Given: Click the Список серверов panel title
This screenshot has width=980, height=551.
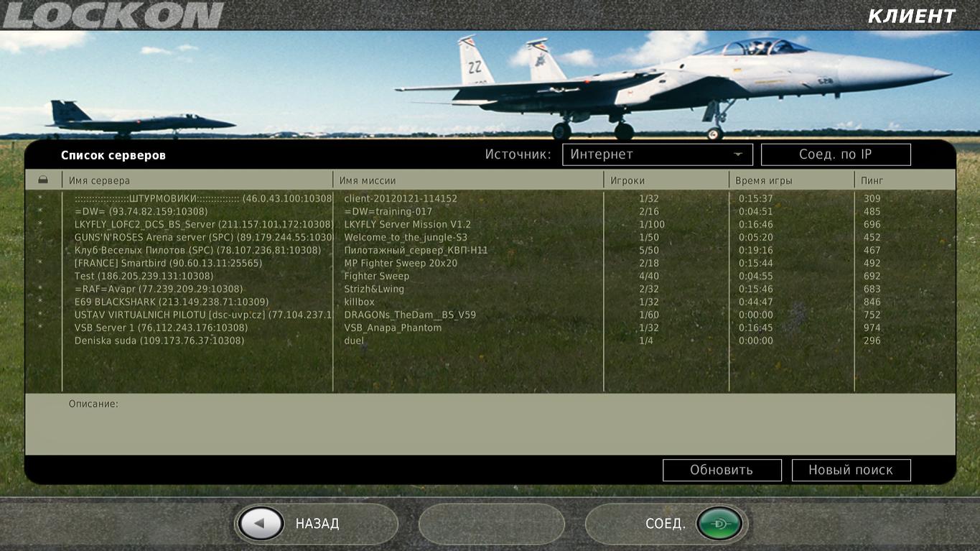Looking at the screenshot, I should pos(113,155).
